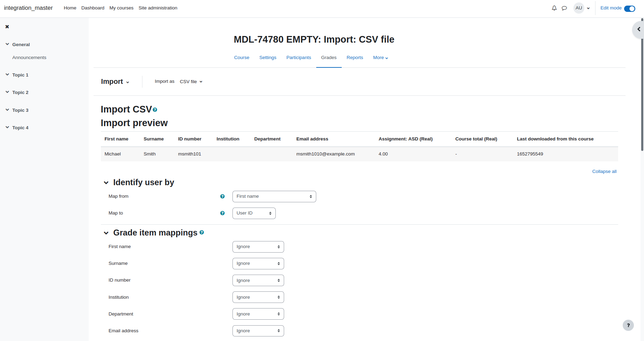The width and height of the screenshot is (644, 341).
Task: Open Topic 1 link in course index
Action: [x=20, y=75]
